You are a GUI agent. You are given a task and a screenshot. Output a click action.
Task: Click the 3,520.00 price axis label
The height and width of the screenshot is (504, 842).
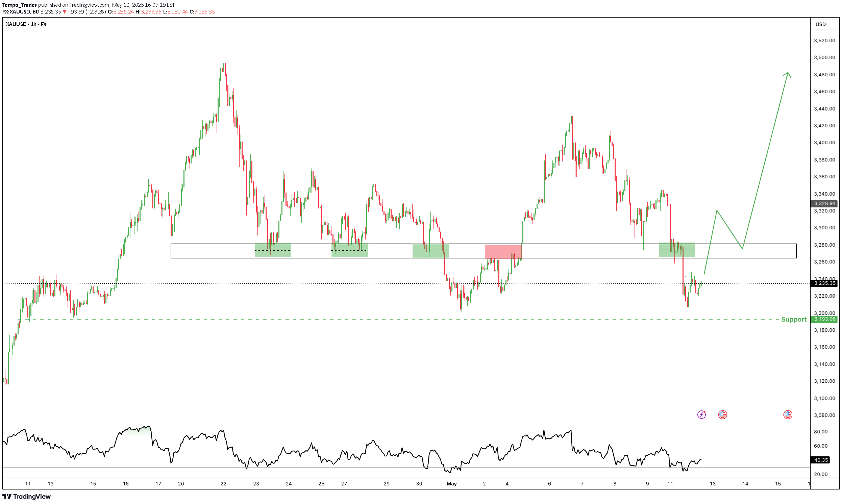click(825, 41)
